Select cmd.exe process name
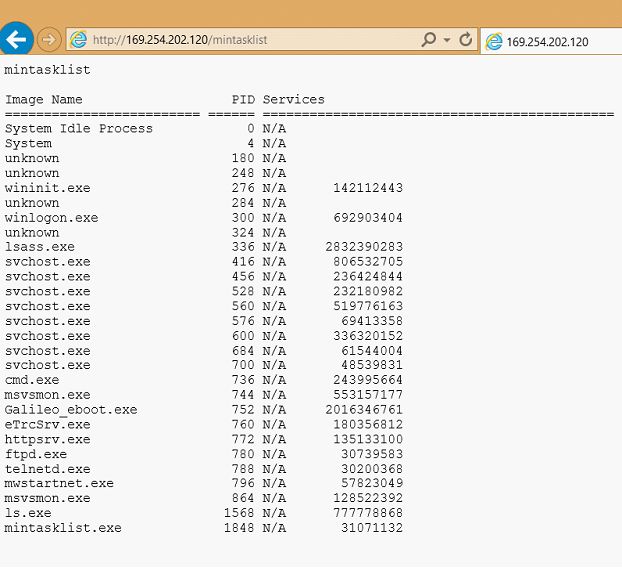The height and width of the screenshot is (583, 622). (x=32, y=380)
